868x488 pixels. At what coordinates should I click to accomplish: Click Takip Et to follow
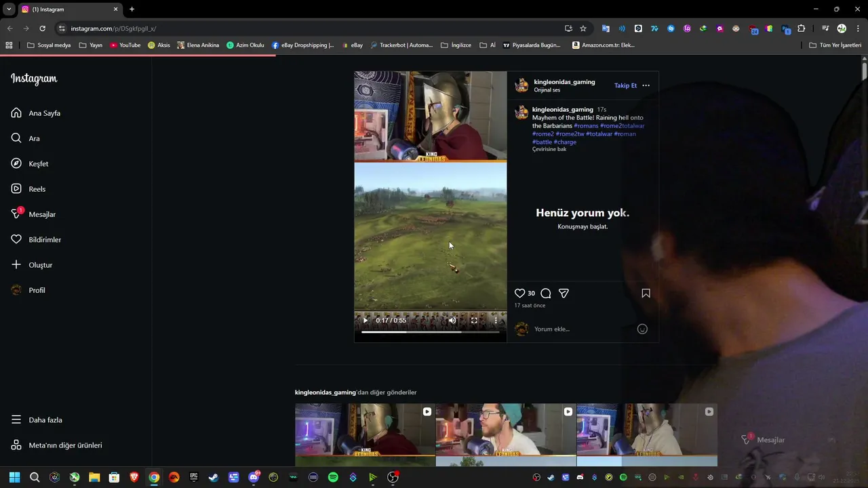point(625,85)
